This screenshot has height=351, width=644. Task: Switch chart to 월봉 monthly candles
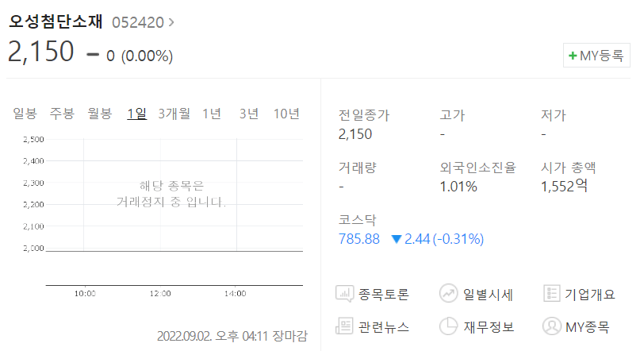click(x=100, y=114)
